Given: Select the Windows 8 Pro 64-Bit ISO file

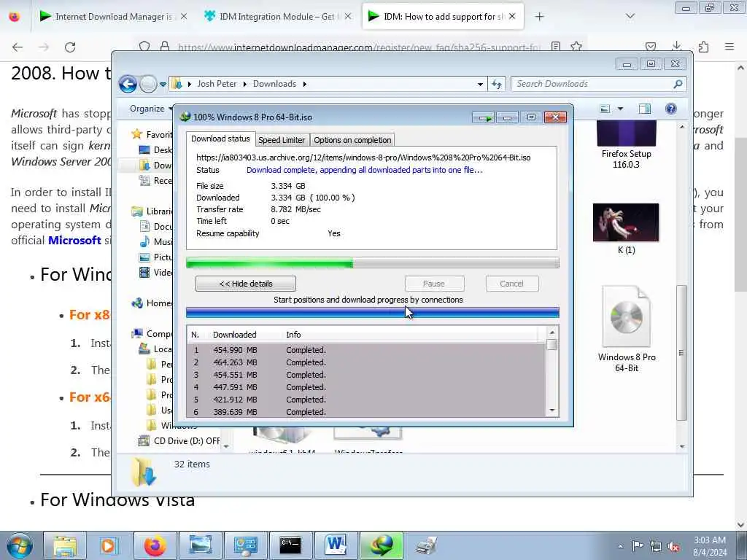Looking at the screenshot, I should (x=627, y=329).
